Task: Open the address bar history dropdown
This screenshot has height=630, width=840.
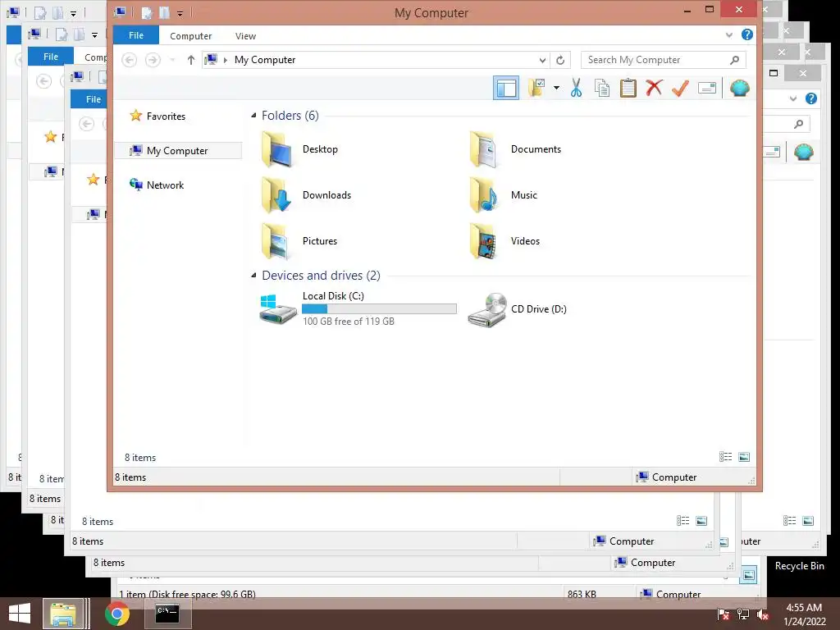Action: pos(542,60)
